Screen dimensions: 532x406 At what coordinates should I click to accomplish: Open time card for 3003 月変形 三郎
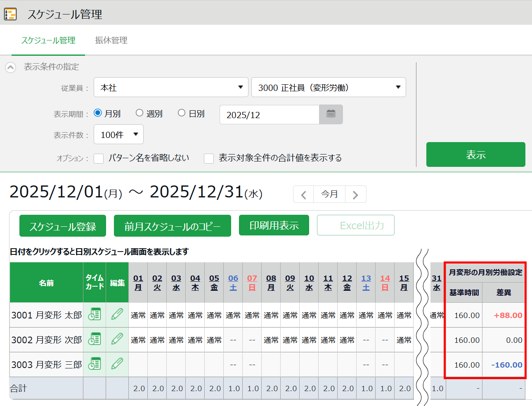[95, 364]
